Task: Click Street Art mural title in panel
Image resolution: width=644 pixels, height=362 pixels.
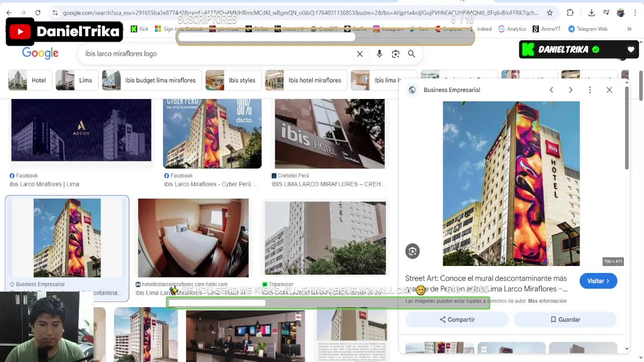Action: click(x=487, y=284)
